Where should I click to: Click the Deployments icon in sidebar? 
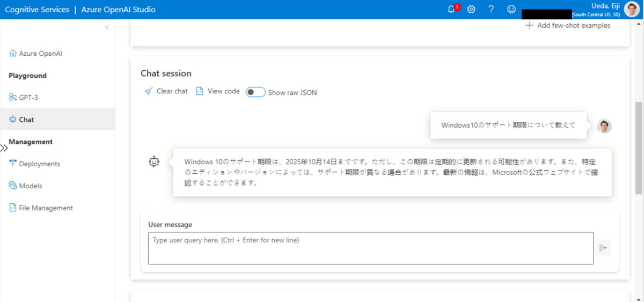(13, 164)
